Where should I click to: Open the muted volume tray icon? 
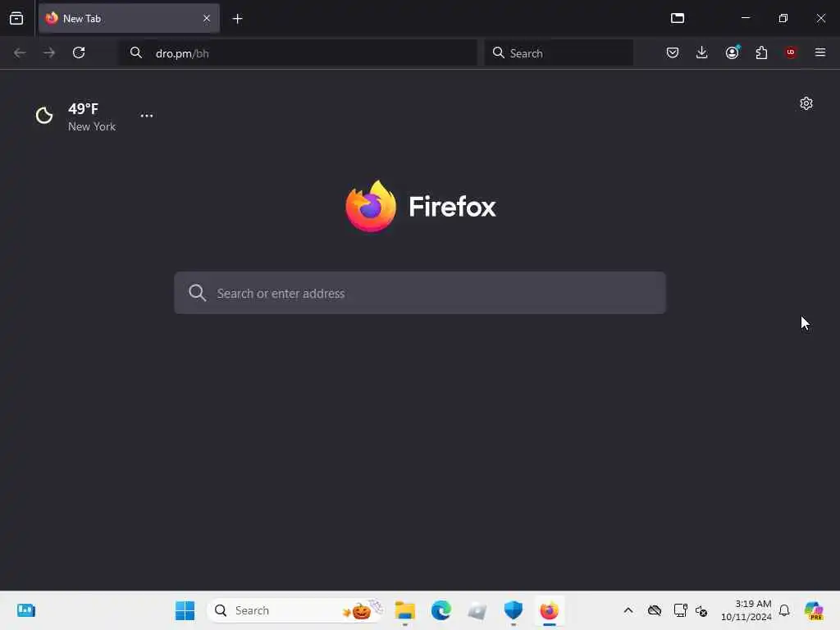701,610
